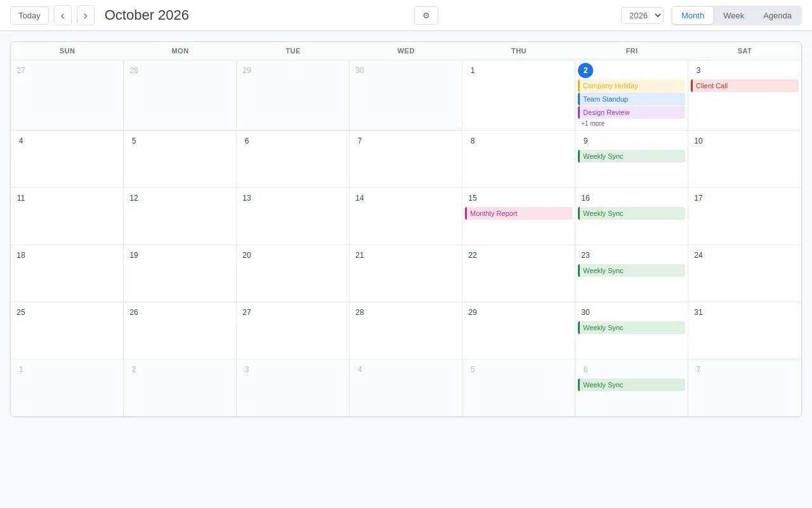The height and width of the screenshot is (508, 812).
Task: Click the Today button
Action: pos(29,15)
